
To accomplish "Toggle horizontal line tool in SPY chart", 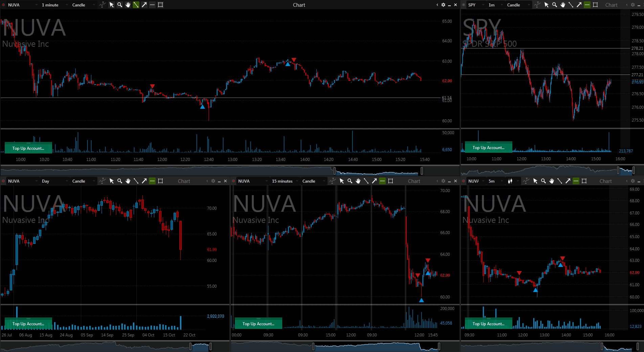I will 587,5.
